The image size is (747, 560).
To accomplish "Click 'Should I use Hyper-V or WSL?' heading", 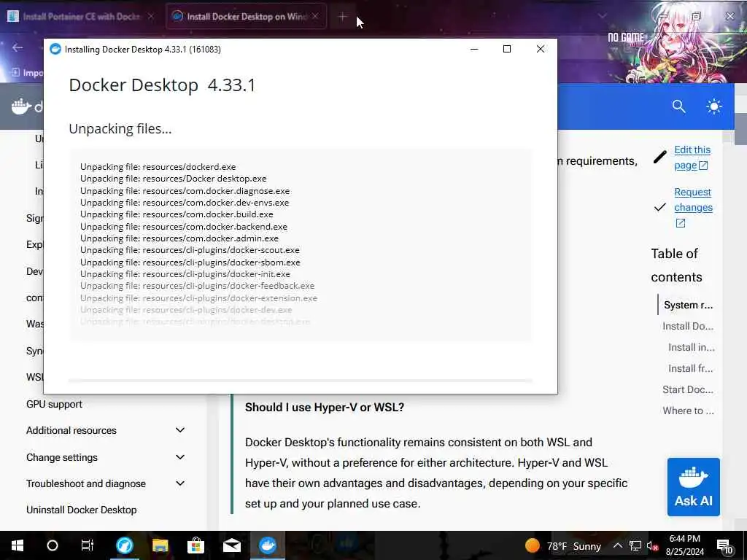I will pyautogui.click(x=325, y=408).
